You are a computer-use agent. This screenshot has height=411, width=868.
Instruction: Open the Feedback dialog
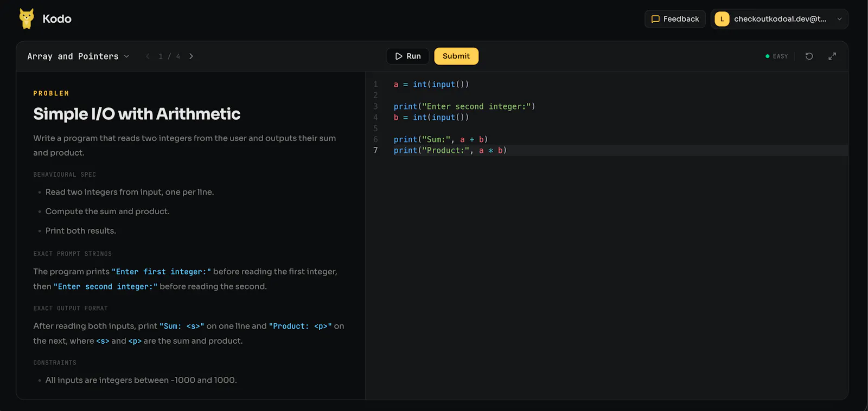point(675,19)
